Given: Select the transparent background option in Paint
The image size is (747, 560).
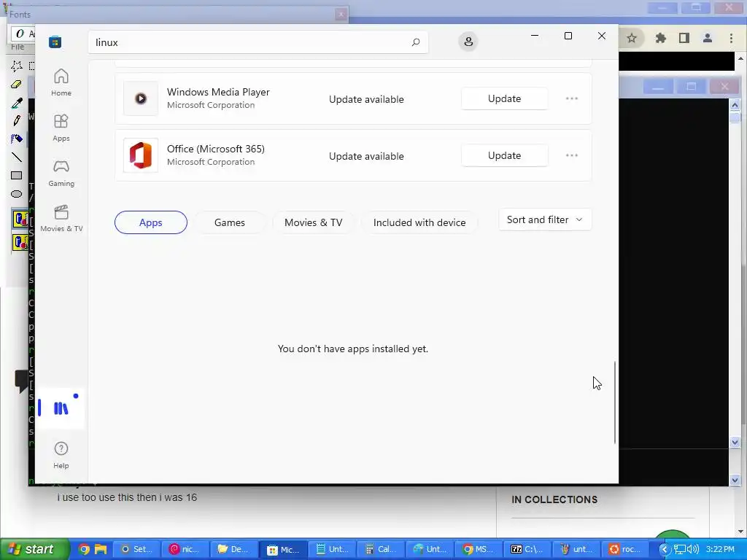Looking at the screenshot, I should coord(20,242).
